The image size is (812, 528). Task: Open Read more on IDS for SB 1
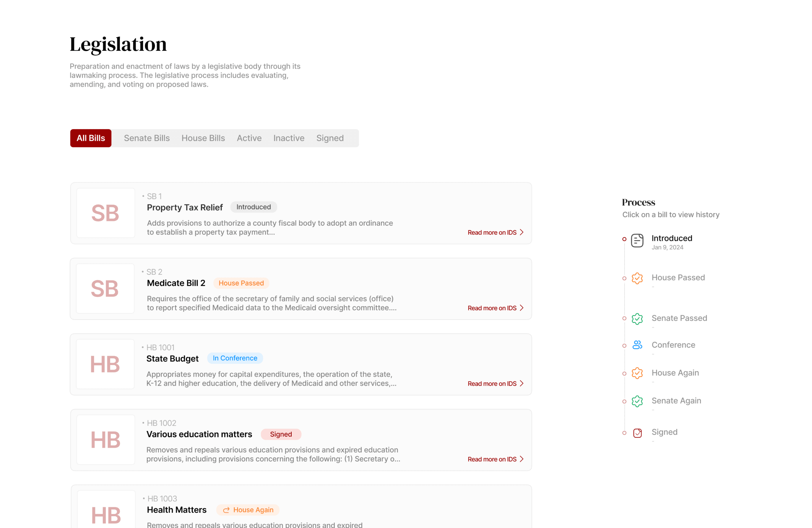(x=492, y=232)
